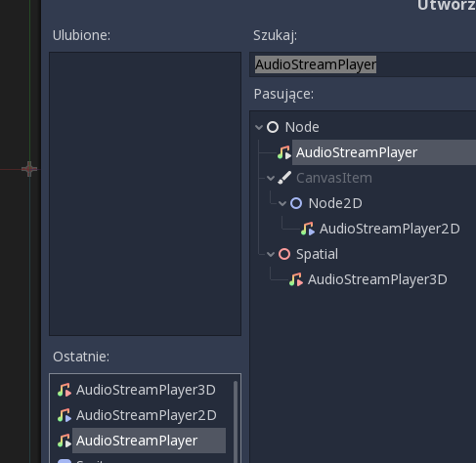
Task: Click the Szukaj search field
Action: pos(363,64)
